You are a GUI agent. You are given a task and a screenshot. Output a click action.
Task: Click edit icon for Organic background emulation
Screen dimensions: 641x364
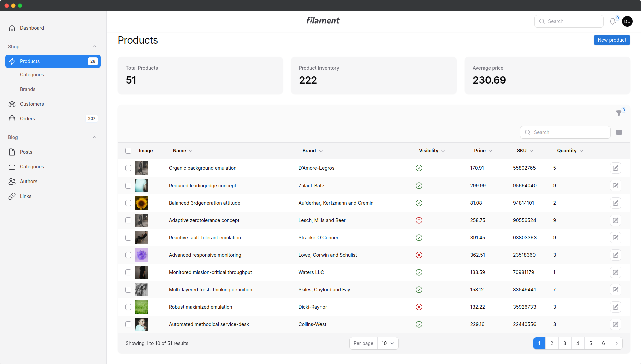point(615,168)
